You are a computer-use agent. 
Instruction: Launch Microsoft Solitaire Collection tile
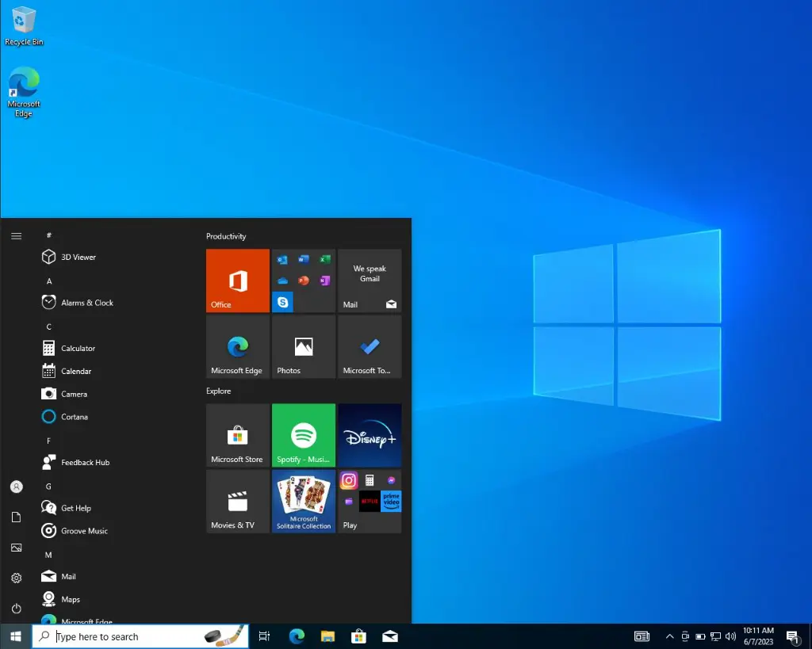tap(303, 501)
